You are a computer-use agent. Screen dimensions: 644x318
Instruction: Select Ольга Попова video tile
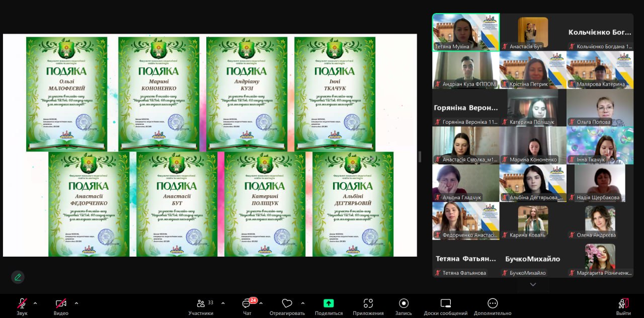(600, 108)
